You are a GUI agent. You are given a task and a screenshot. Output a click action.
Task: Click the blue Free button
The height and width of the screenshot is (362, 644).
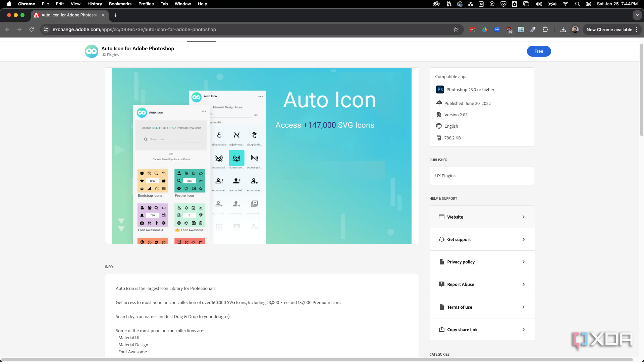[539, 51]
